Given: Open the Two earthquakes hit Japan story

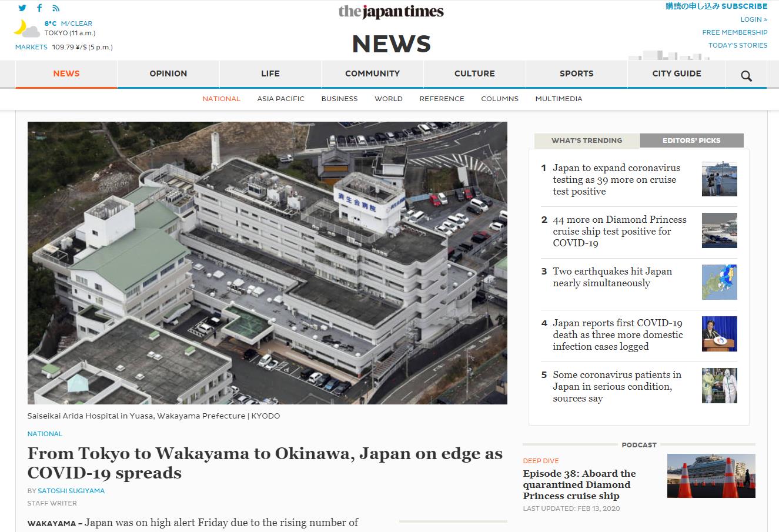Looking at the screenshot, I should tap(612, 277).
